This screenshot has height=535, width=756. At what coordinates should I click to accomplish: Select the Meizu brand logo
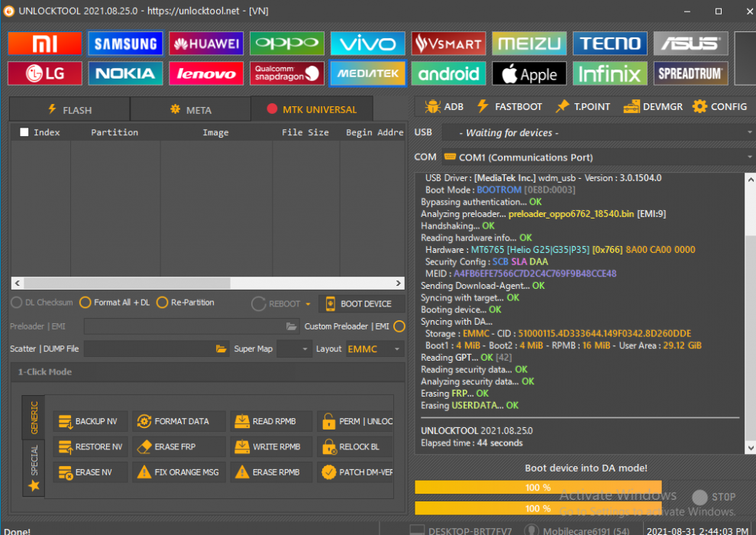(529, 44)
